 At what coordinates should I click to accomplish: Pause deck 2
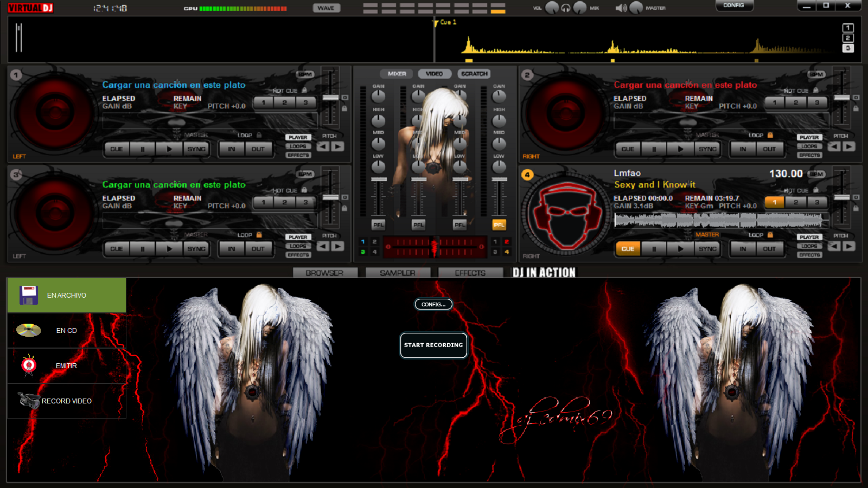654,149
